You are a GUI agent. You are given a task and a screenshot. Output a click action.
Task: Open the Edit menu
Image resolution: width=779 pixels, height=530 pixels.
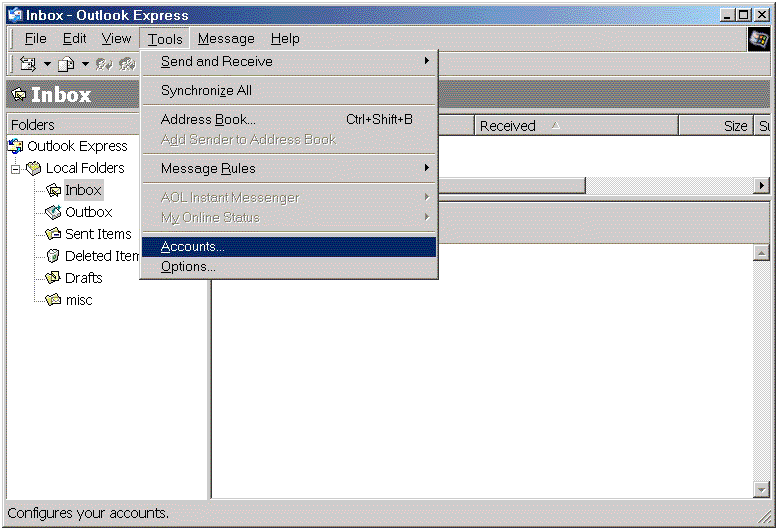(75, 39)
